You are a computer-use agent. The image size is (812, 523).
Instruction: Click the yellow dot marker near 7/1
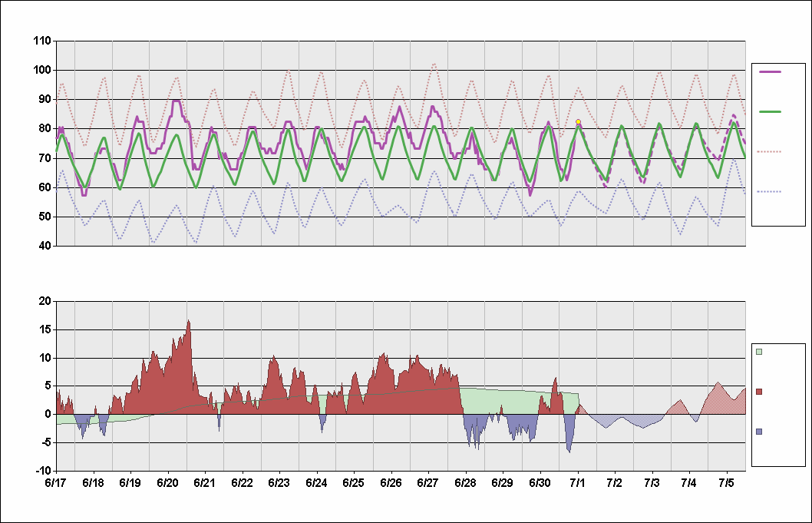(x=577, y=121)
